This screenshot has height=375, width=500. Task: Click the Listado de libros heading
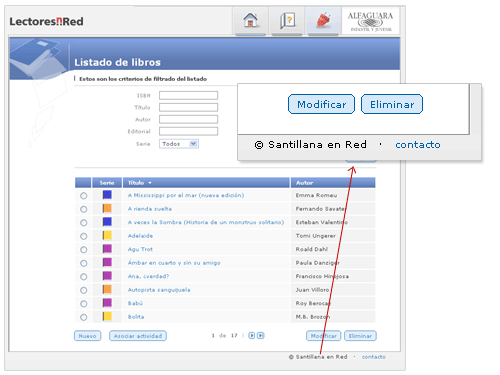pos(117,62)
